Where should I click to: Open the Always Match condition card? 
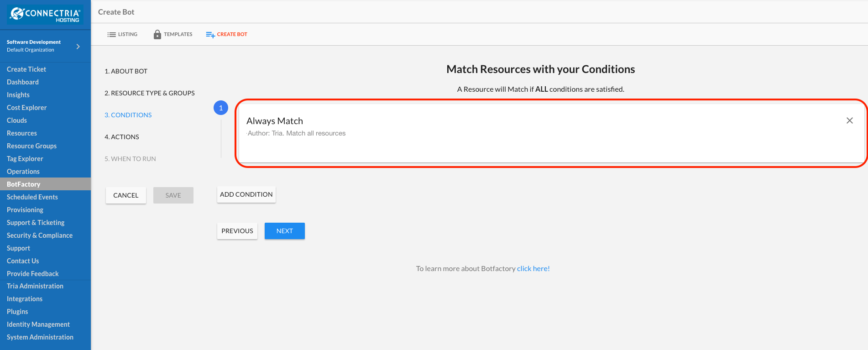(x=551, y=133)
